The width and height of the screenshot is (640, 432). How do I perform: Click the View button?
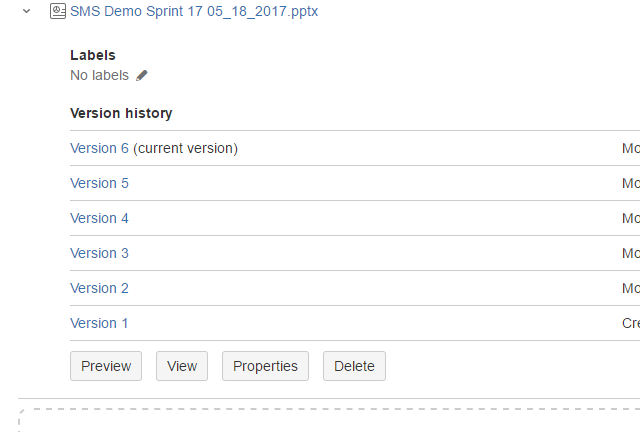tap(182, 366)
